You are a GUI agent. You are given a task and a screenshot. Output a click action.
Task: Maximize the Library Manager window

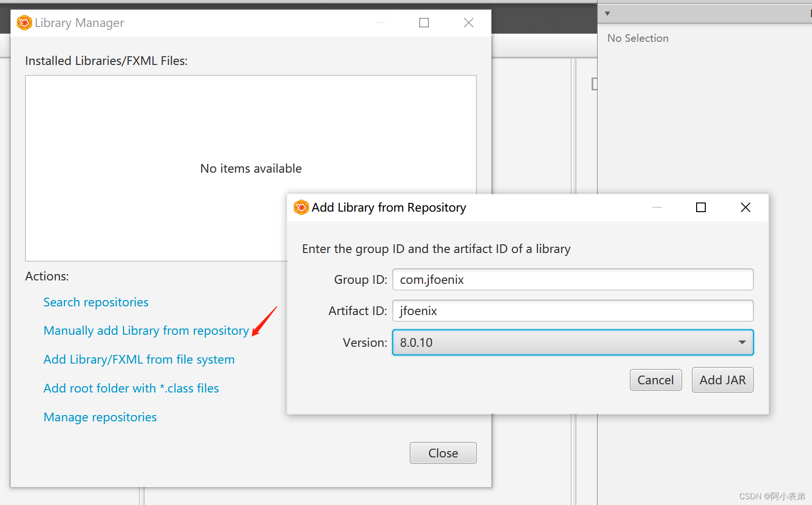[424, 23]
